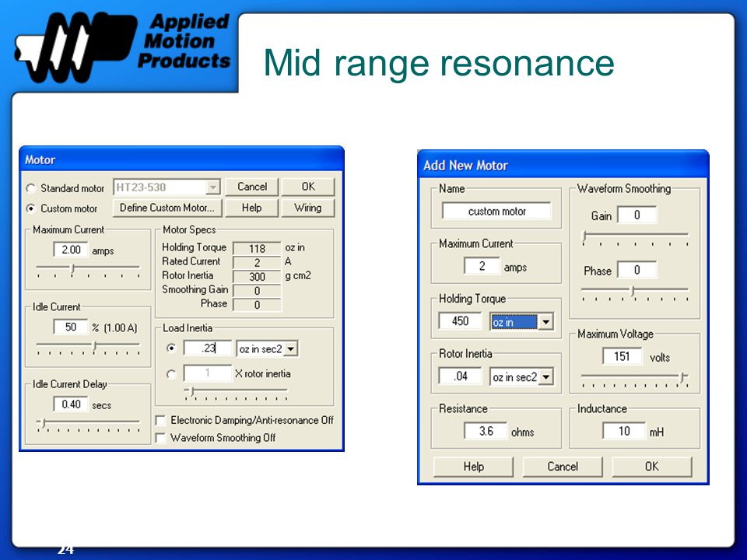This screenshot has height=560, width=747.
Task: Click OK in the Motor dialog
Action: tap(308, 187)
